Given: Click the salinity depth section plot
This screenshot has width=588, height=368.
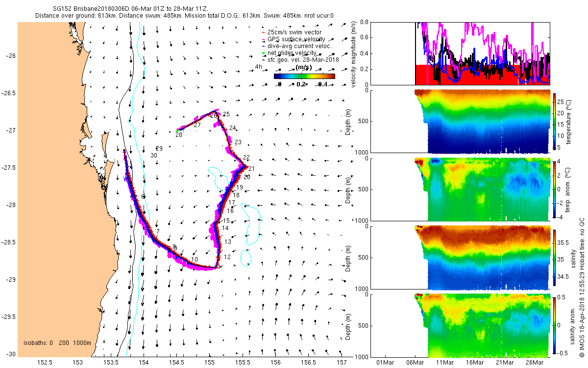Looking at the screenshot, I should (460, 258).
